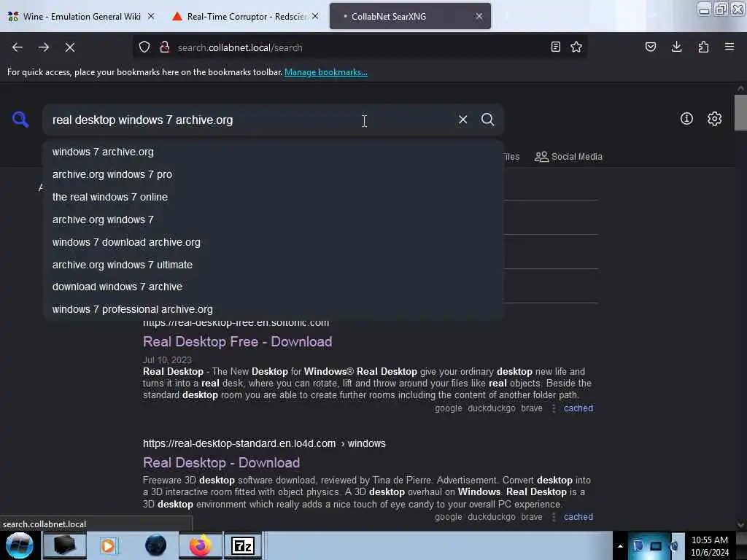
Task: Open the Downloads panel
Action: (x=676, y=47)
